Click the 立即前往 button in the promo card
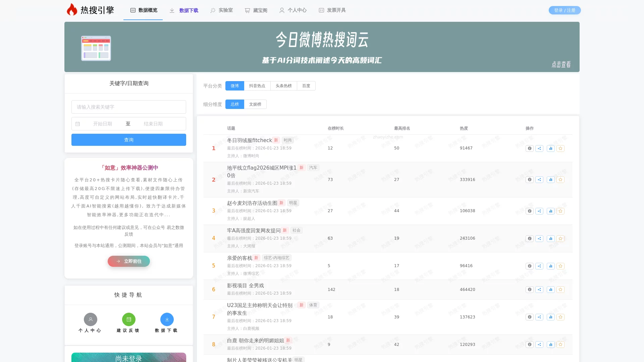This screenshot has width=644, height=362. pyautogui.click(x=128, y=261)
